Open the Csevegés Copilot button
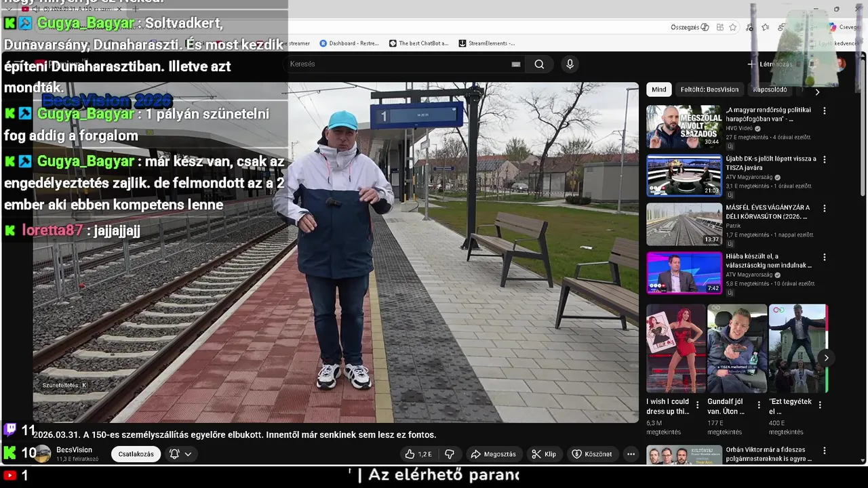The width and height of the screenshot is (868, 488). click(844, 27)
